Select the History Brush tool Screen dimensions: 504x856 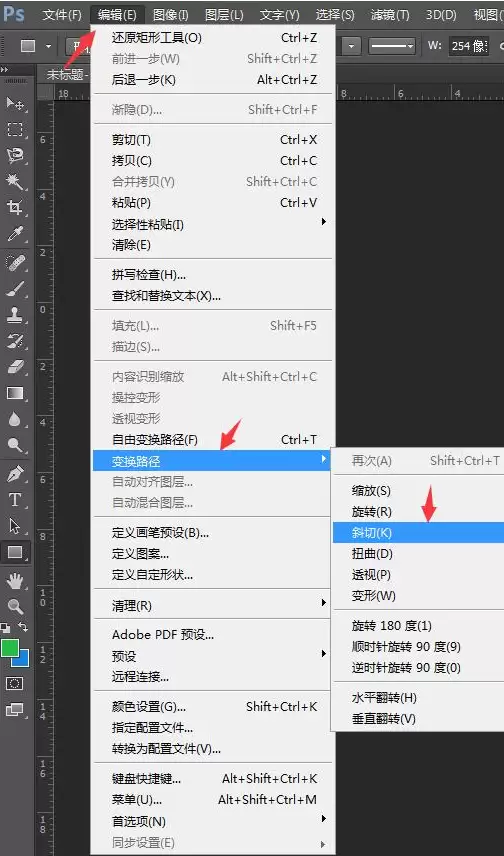(15, 341)
